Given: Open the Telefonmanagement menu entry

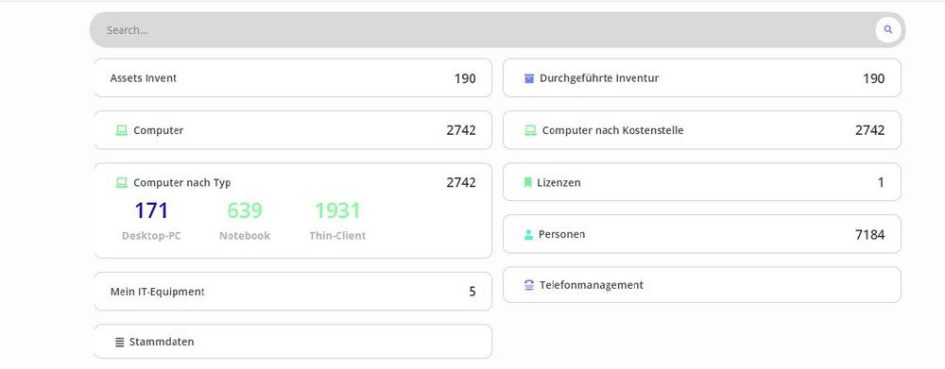Looking at the screenshot, I should coord(702,285).
